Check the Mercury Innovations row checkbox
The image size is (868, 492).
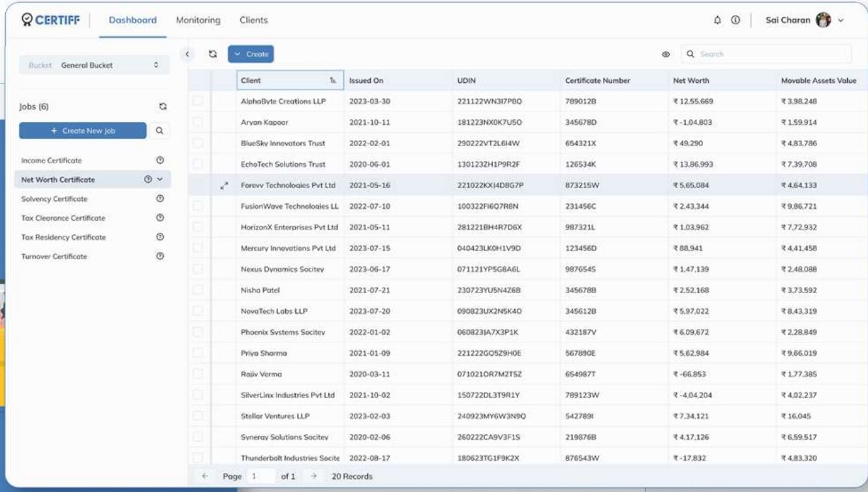(198, 248)
